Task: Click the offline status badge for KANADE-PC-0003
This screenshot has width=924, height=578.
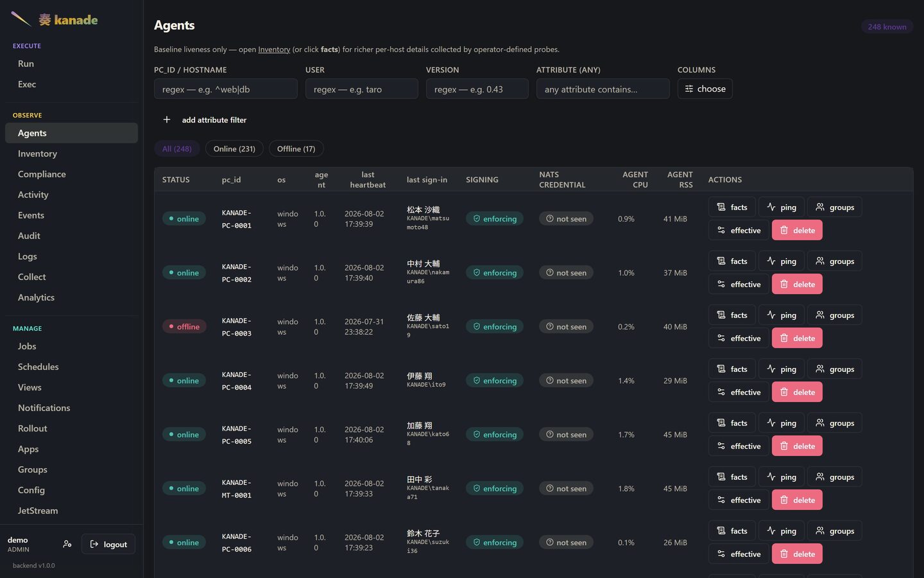Action: pyautogui.click(x=184, y=326)
